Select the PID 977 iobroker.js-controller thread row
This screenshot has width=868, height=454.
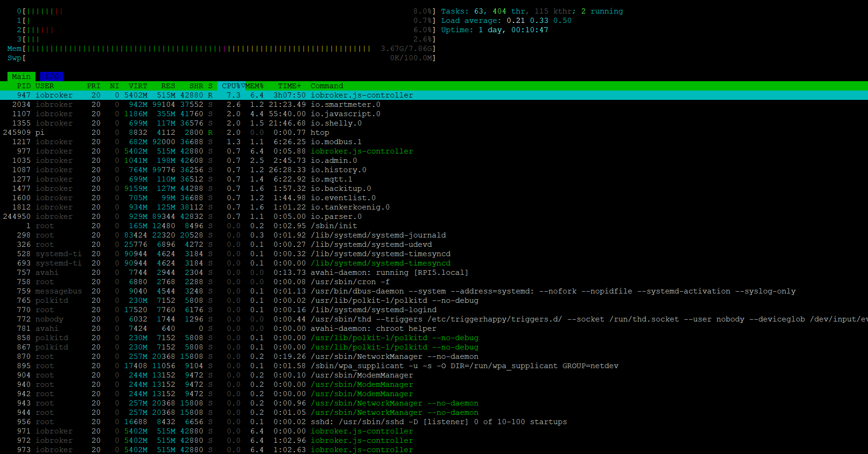pyautogui.click(x=434, y=151)
